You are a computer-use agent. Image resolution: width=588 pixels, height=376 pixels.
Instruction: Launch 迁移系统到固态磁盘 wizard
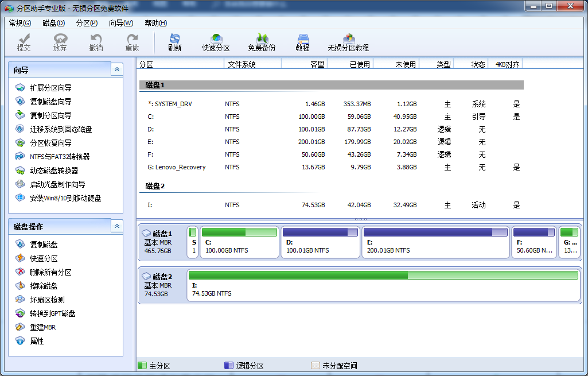point(61,129)
